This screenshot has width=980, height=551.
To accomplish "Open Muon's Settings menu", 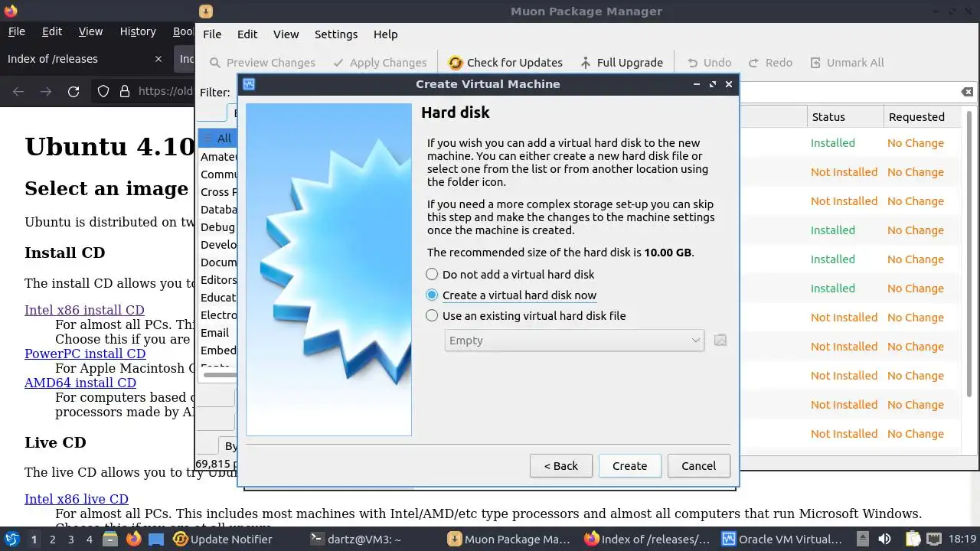I will click(336, 34).
